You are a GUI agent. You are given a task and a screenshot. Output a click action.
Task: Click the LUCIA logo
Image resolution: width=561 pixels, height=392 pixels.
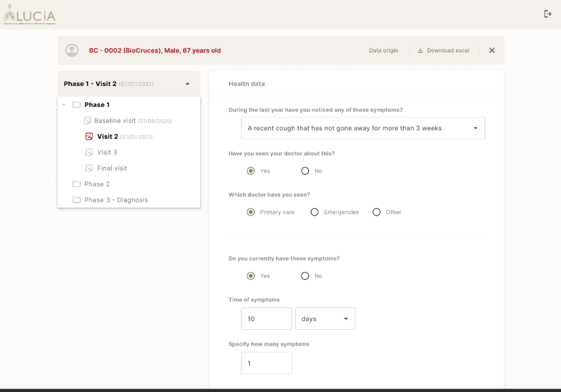(29, 15)
